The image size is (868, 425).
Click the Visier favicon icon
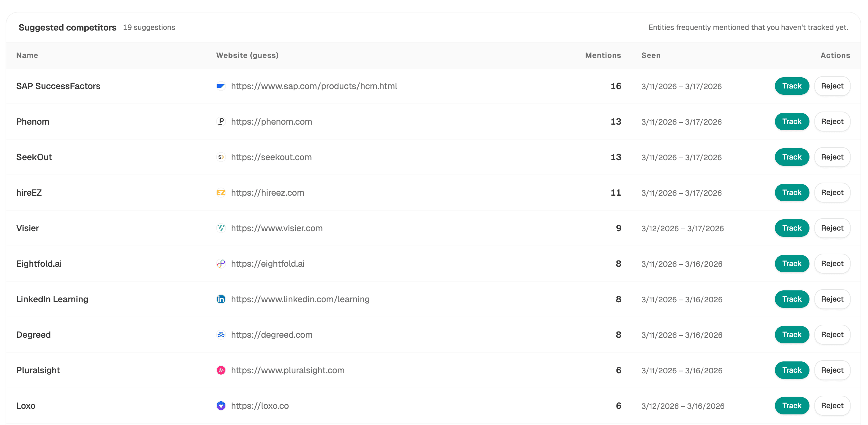pyautogui.click(x=221, y=228)
